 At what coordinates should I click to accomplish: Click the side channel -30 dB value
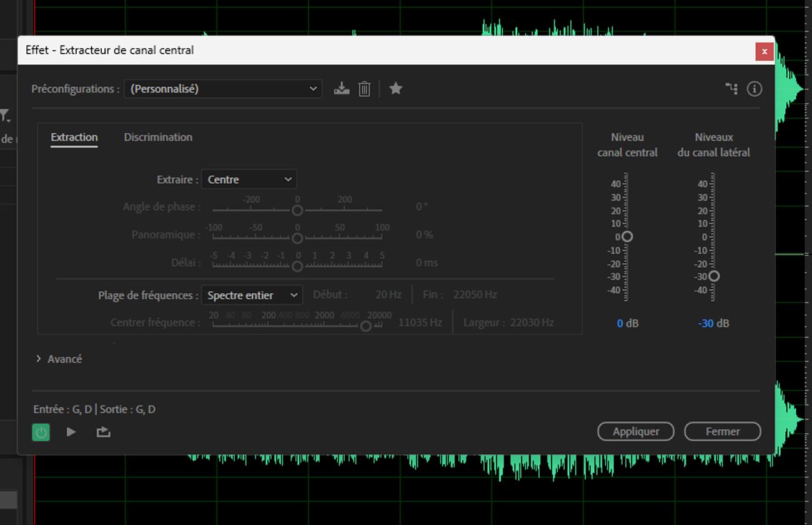coord(714,323)
